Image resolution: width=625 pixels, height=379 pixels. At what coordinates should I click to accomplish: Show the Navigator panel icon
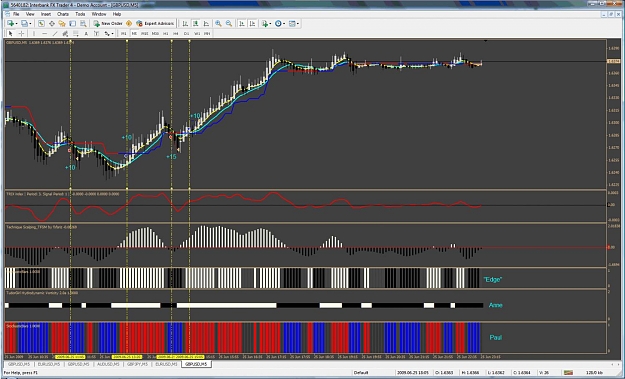click(x=62, y=24)
